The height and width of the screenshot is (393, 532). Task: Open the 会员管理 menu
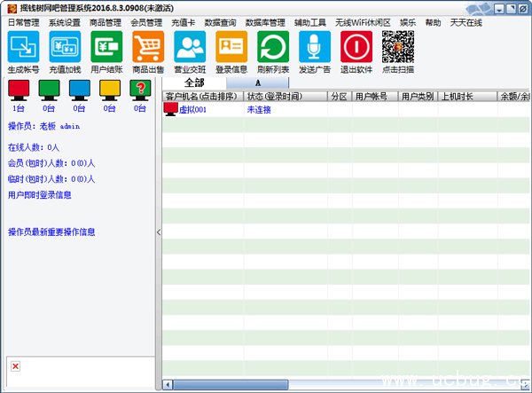146,23
